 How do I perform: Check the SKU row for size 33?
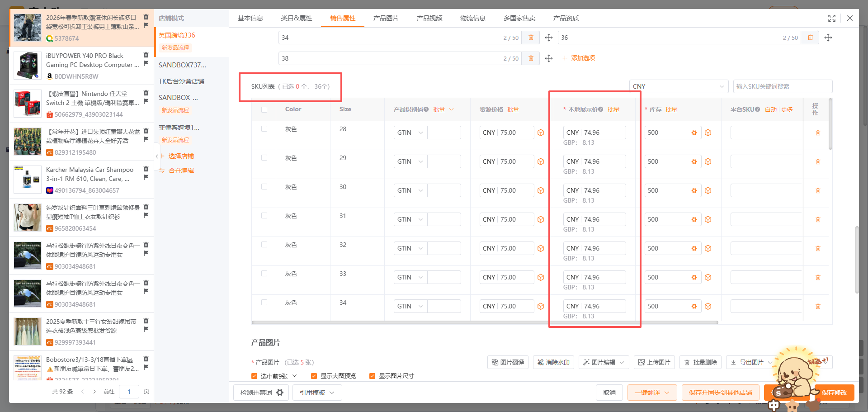coord(264,274)
